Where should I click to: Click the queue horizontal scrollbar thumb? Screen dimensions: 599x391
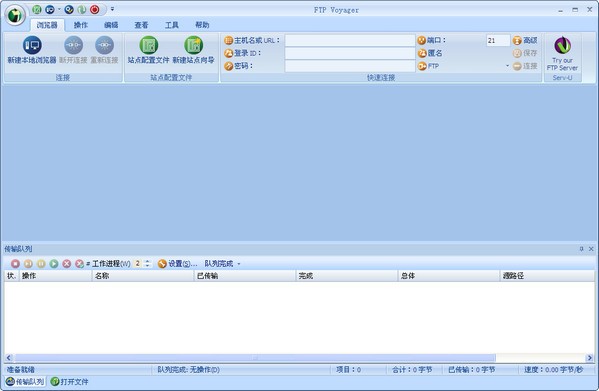click(255, 358)
